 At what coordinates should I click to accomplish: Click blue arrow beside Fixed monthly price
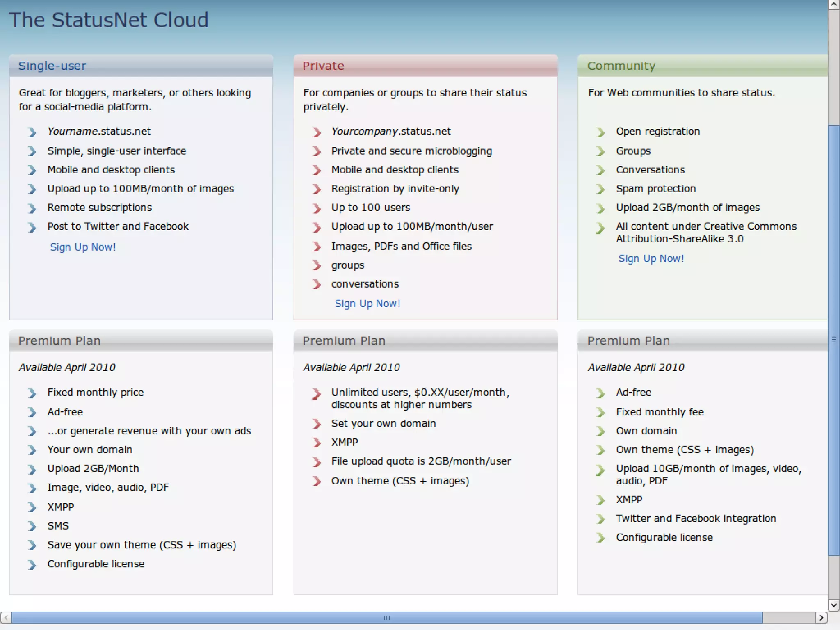coord(32,393)
